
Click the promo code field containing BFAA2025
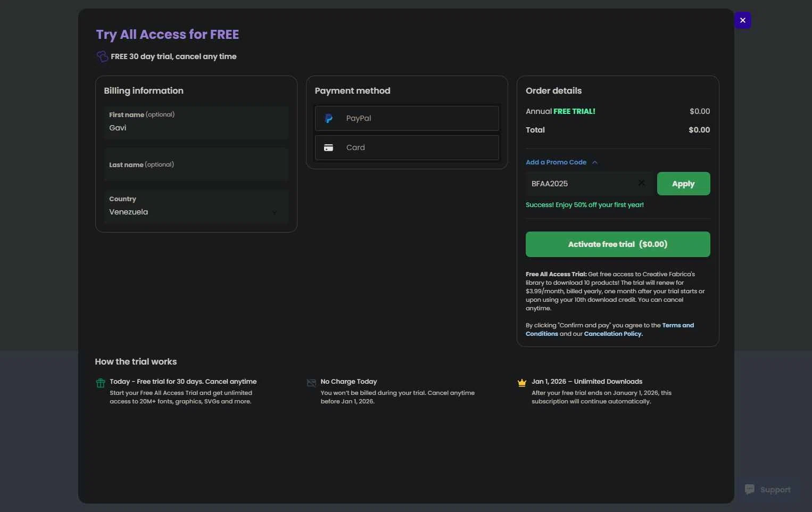click(588, 184)
